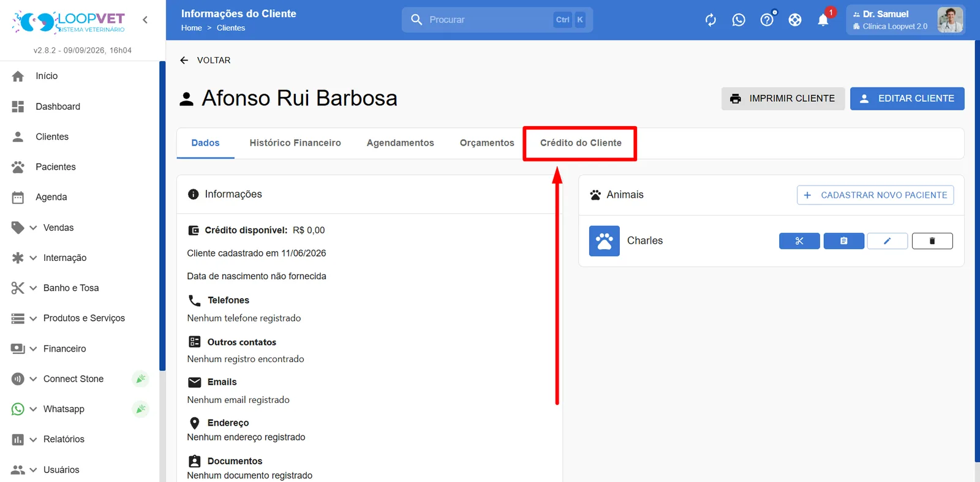Open the notifications bell icon
Image resolution: width=980 pixels, height=482 pixels.
[823, 20]
